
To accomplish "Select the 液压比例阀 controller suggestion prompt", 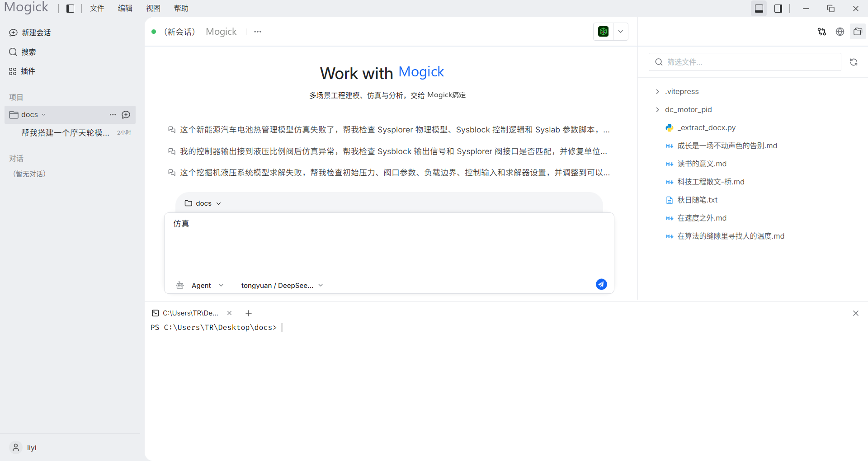I will [x=389, y=151].
